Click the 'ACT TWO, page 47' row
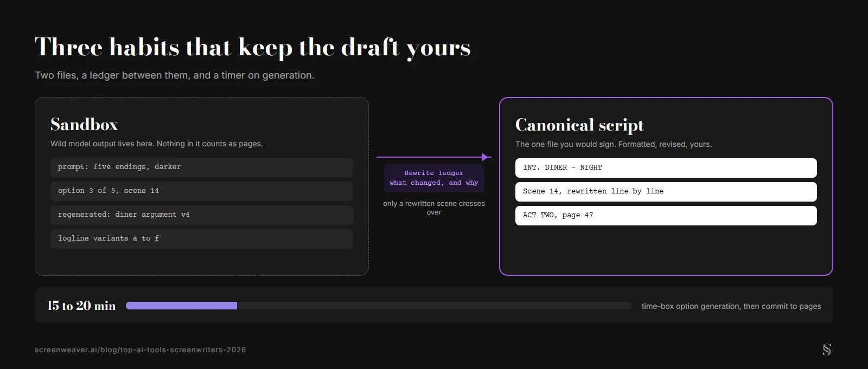 point(666,216)
